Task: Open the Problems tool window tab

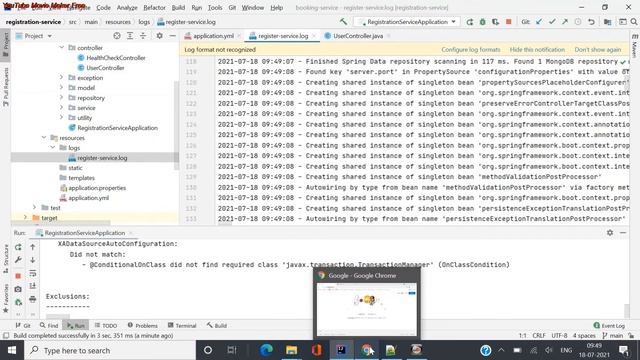Action: [x=142, y=325]
